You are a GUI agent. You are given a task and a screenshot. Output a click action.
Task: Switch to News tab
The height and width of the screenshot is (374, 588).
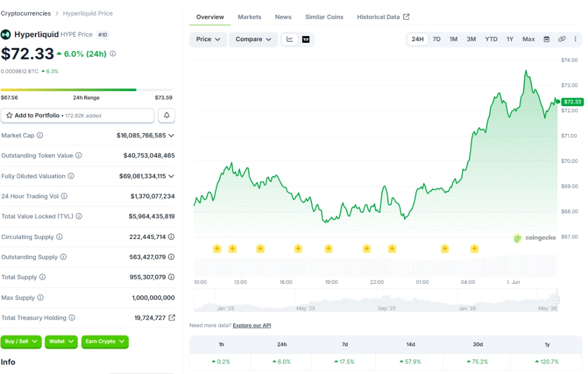pyautogui.click(x=283, y=17)
